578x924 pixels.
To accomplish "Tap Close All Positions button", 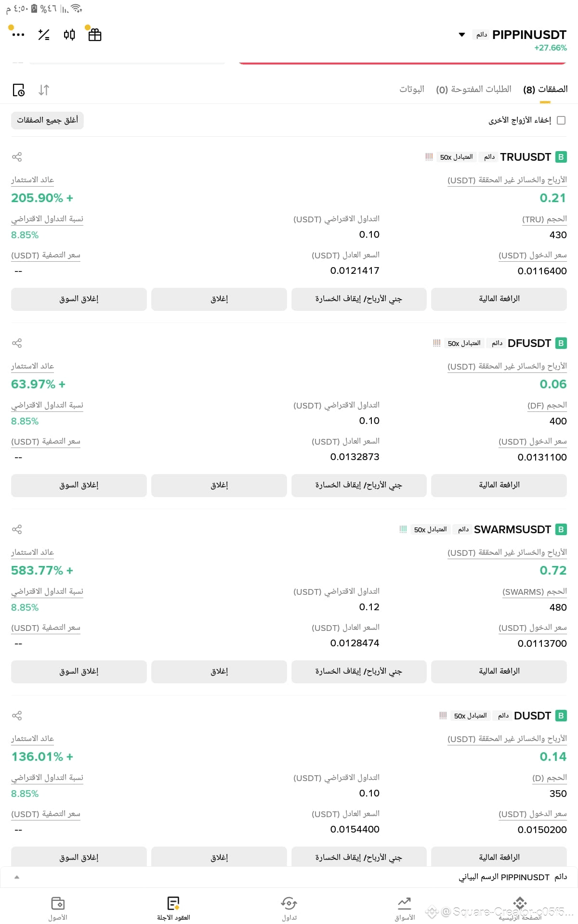I will click(x=47, y=120).
